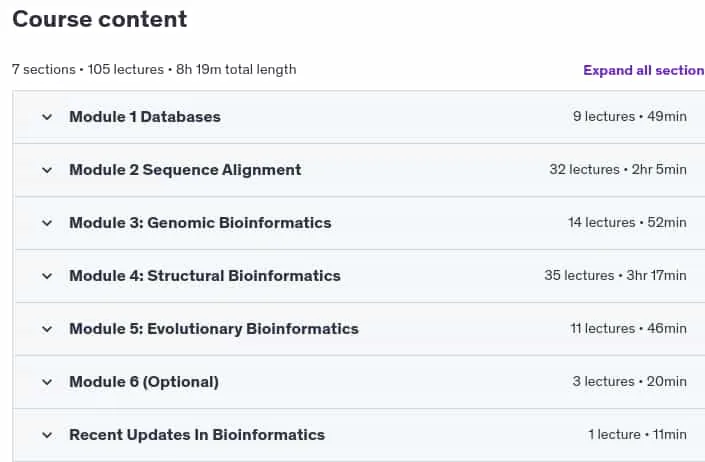705x462 pixels.
Task: Select Module 3: Genomic Bioinformatics heading
Action: [200, 223]
